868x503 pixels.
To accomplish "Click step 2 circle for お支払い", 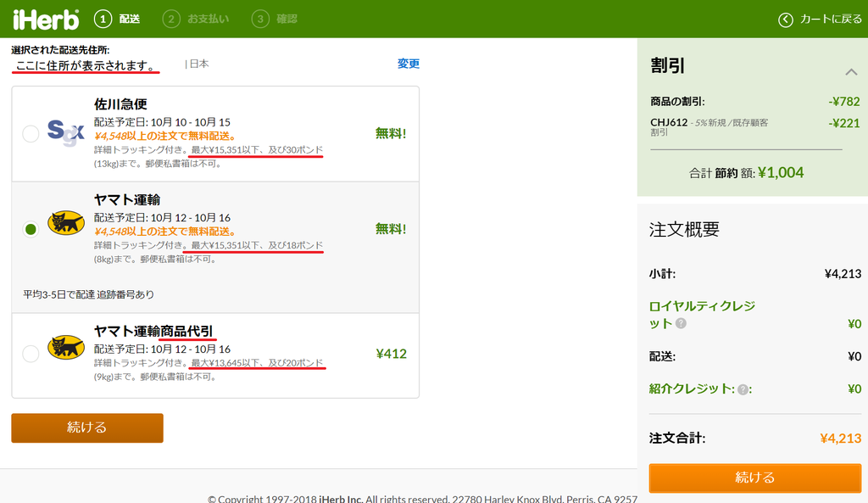I will pos(171,19).
